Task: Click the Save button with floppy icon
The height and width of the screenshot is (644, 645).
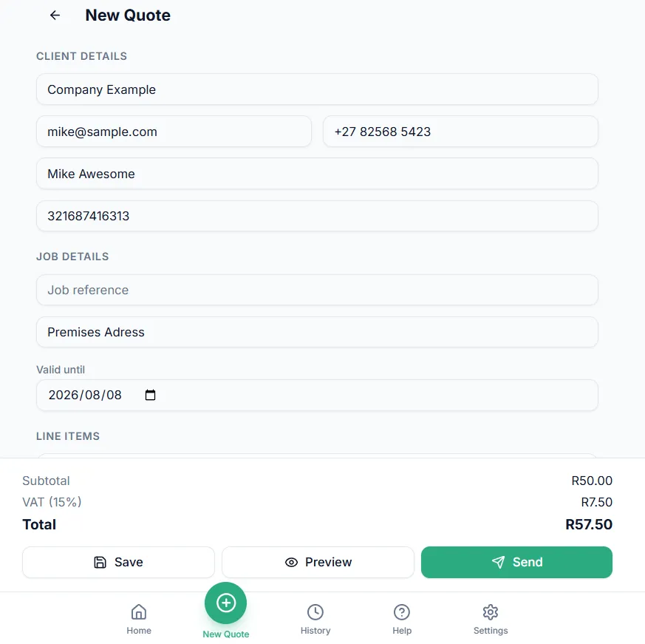Action: pos(118,562)
